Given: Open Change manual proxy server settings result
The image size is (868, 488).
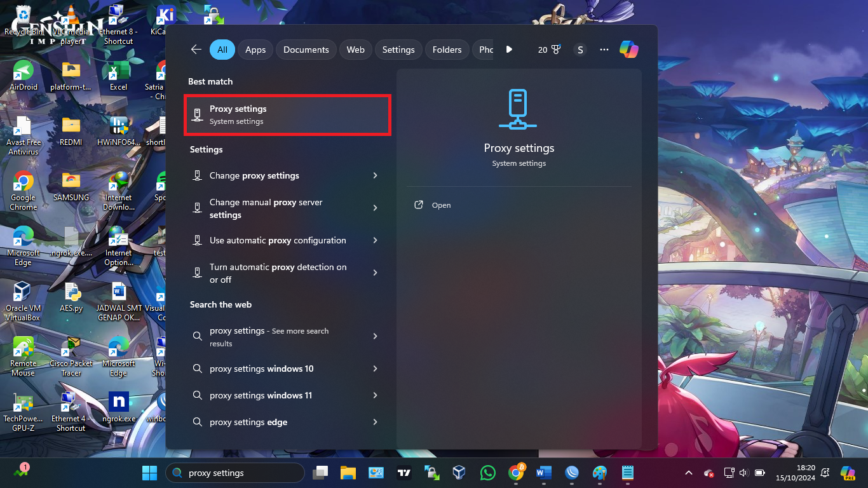Looking at the screenshot, I should pos(287,208).
